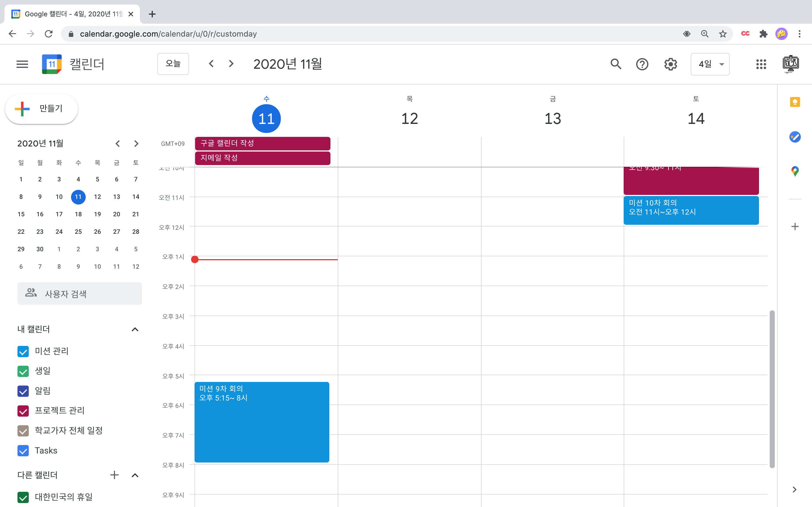812x507 pixels.
Task: Click the 사용자 검색 input field
Action: click(x=80, y=294)
